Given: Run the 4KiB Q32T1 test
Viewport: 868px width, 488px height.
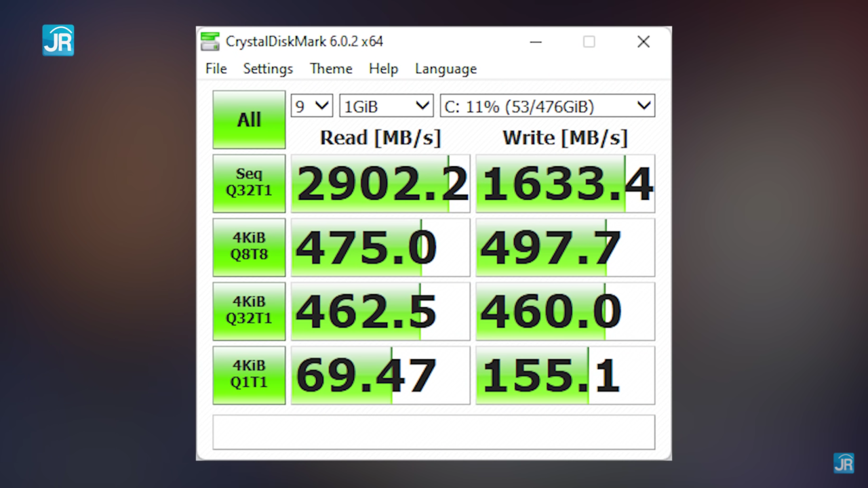Looking at the screenshot, I should coord(249,310).
